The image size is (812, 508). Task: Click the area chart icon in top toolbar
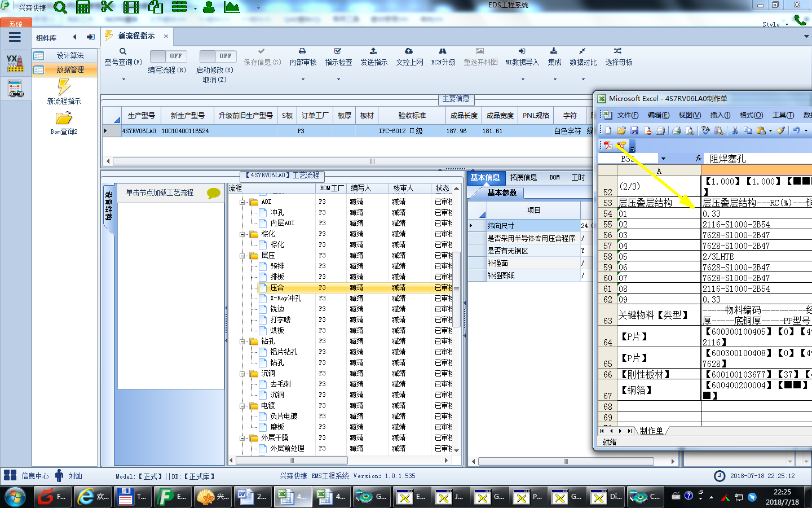tap(232, 7)
